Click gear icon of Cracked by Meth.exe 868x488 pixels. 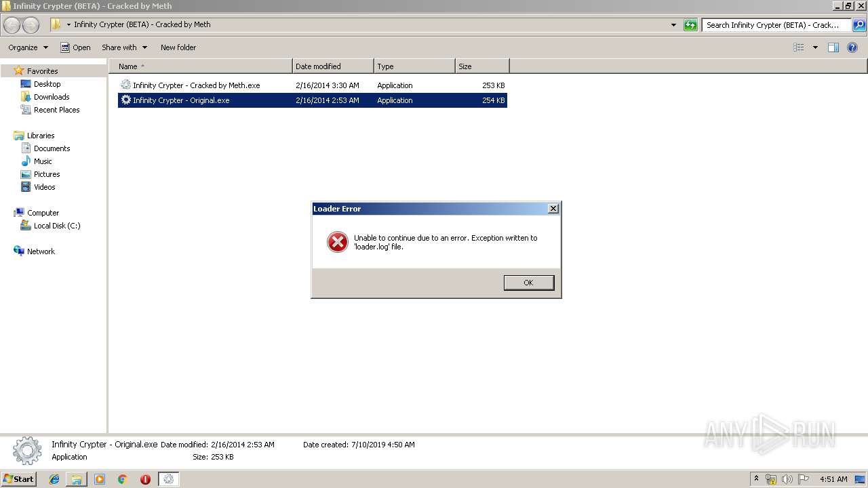[125, 85]
